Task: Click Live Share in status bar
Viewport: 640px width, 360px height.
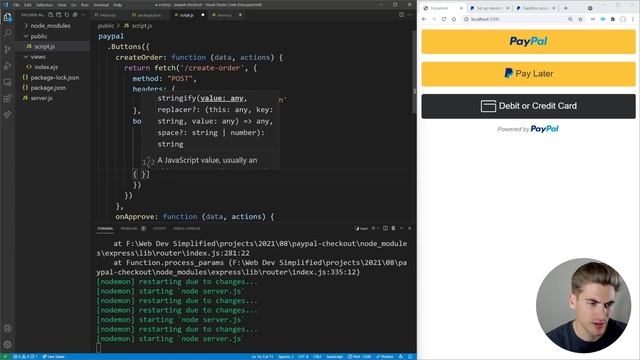Action: pos(53,357)
